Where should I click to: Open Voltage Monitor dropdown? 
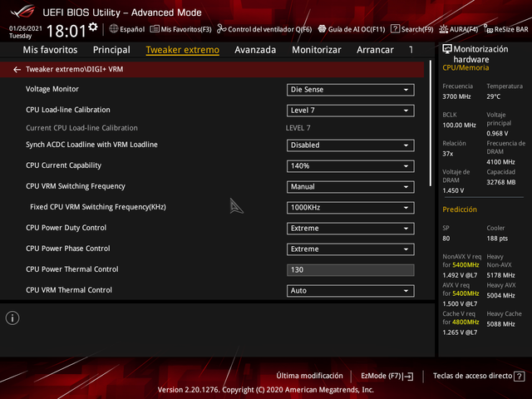351,90
